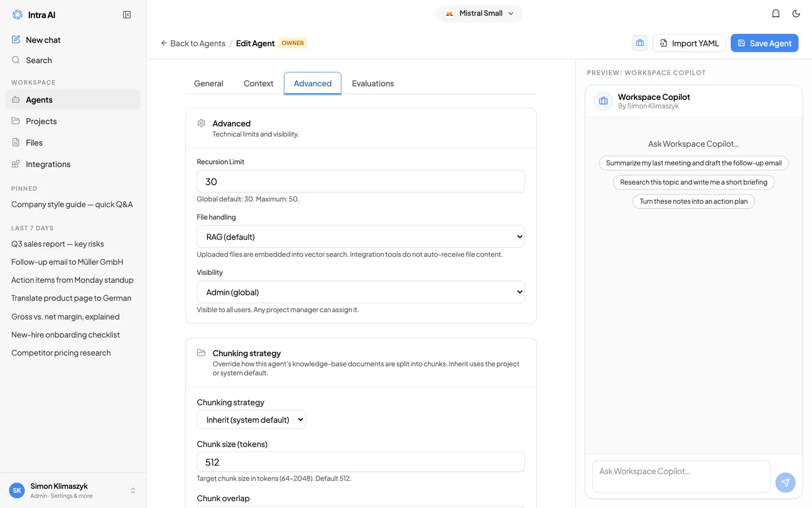Open pinned Company style guide chat
Viewport: 812px width, 508px height.
(73, 204)
